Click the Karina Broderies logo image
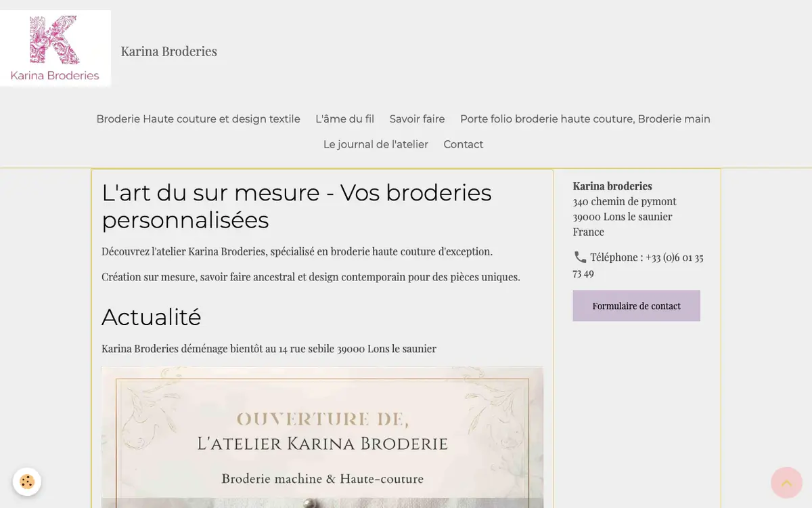The image size is (812, 508). click(55, 48)
